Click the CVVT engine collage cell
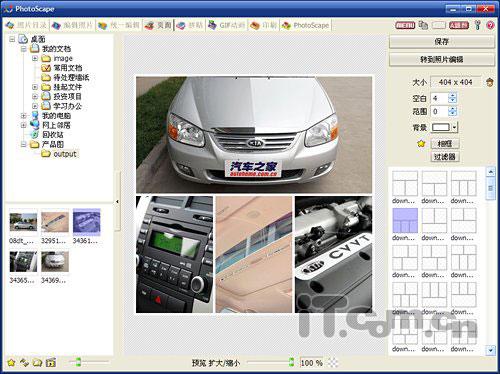 coord(333,254)
